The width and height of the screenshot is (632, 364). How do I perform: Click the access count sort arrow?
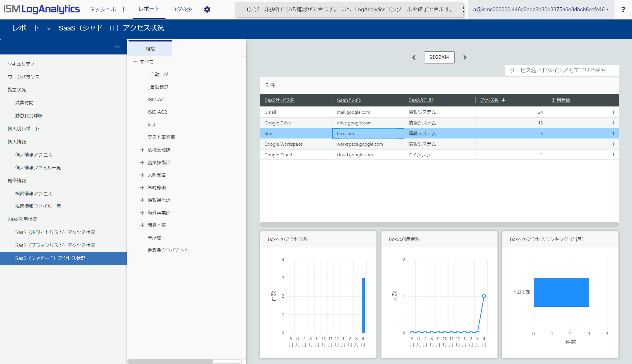503,100
